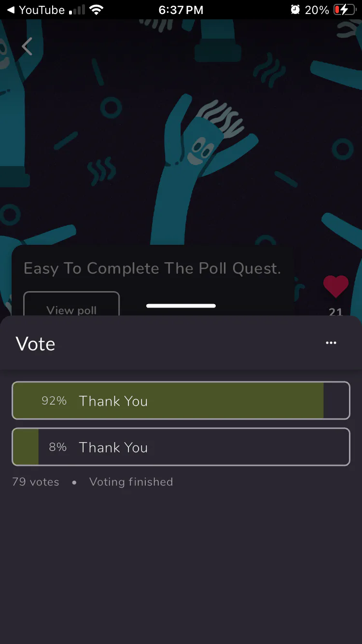The image size is (362, 644).
Task: Open the Easy To Complete The Poll Quest title
Action: pyautogui.click(x=152, y=268)
